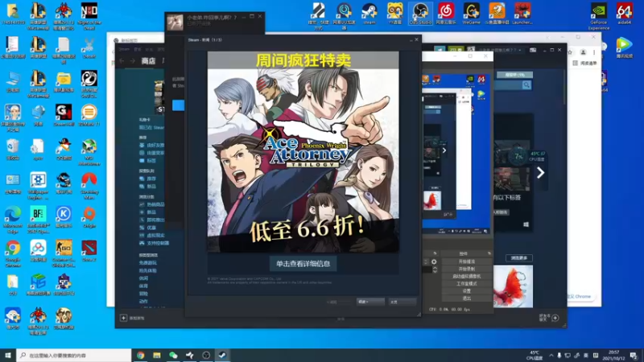Click 开始录制 in the OBS controls
The image size is (644, 362).
[x=467, y=269]
